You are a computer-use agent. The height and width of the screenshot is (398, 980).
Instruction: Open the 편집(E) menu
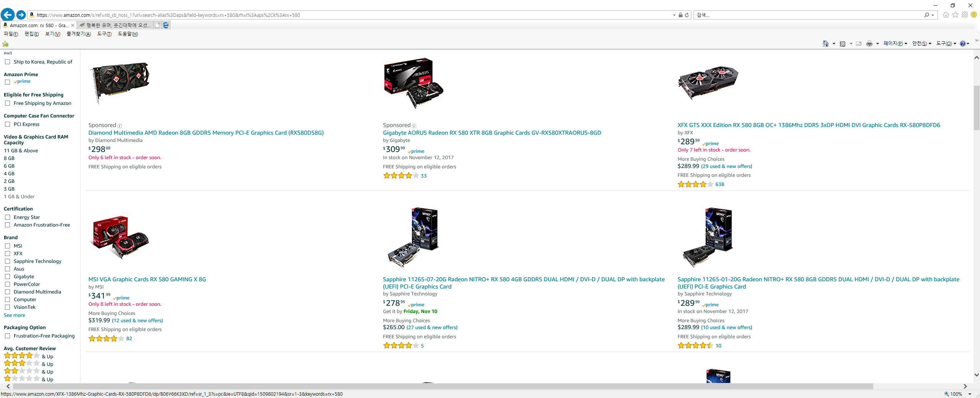coord(32,34)
